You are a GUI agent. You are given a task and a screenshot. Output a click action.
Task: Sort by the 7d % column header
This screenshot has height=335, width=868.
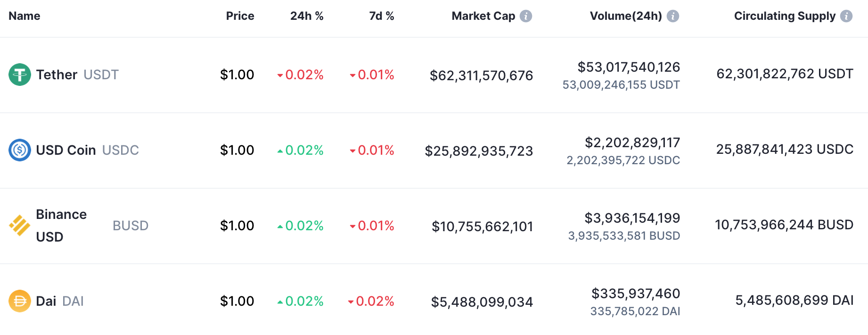pos(382,16)
